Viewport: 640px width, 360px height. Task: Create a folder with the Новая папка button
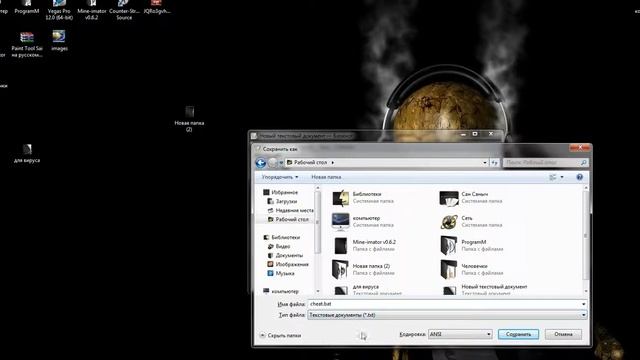pyautogui.click(x=326, y=177)
